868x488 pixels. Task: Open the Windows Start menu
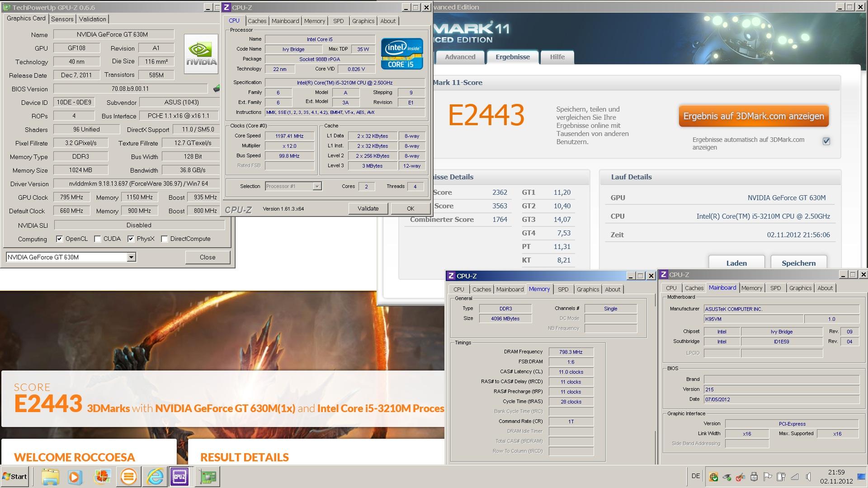(x=15, y=477)
